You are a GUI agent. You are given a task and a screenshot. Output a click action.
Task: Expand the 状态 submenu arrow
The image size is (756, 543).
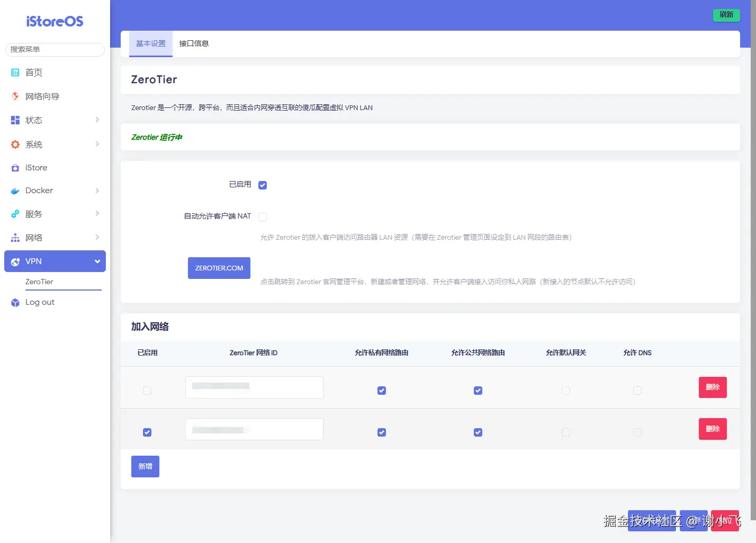coord(97,120)
